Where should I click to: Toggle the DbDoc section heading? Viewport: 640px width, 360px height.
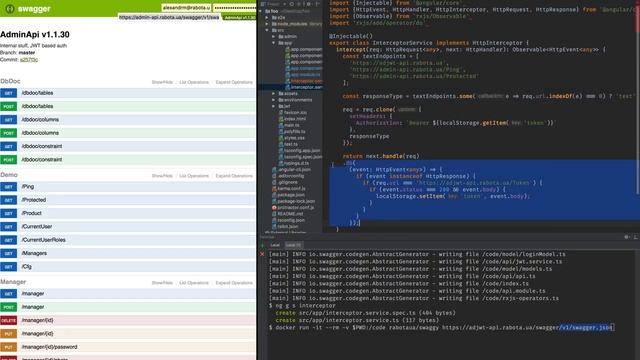click(10, 81)
